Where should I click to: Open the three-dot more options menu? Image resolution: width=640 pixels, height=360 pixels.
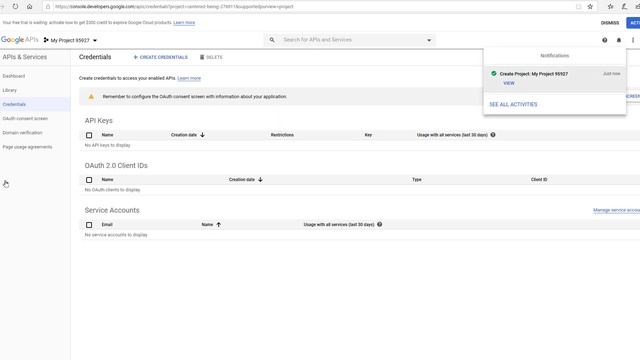click(633, 40)
